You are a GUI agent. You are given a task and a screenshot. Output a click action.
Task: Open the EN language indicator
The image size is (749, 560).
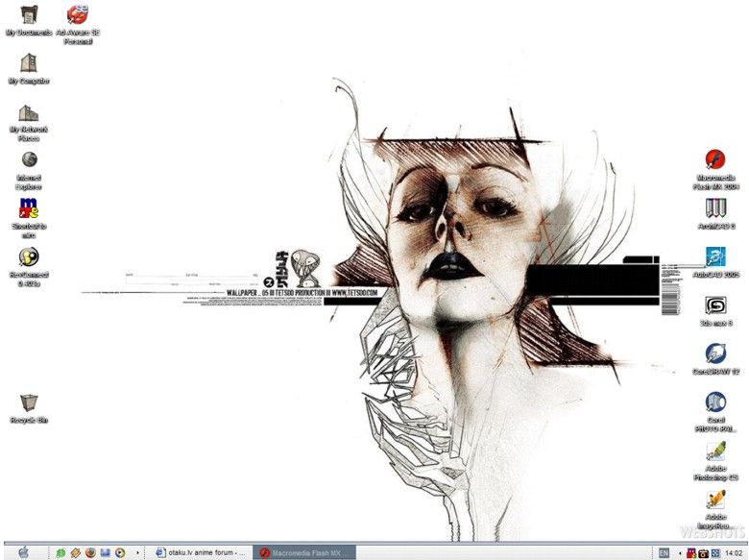click(664, 553)
